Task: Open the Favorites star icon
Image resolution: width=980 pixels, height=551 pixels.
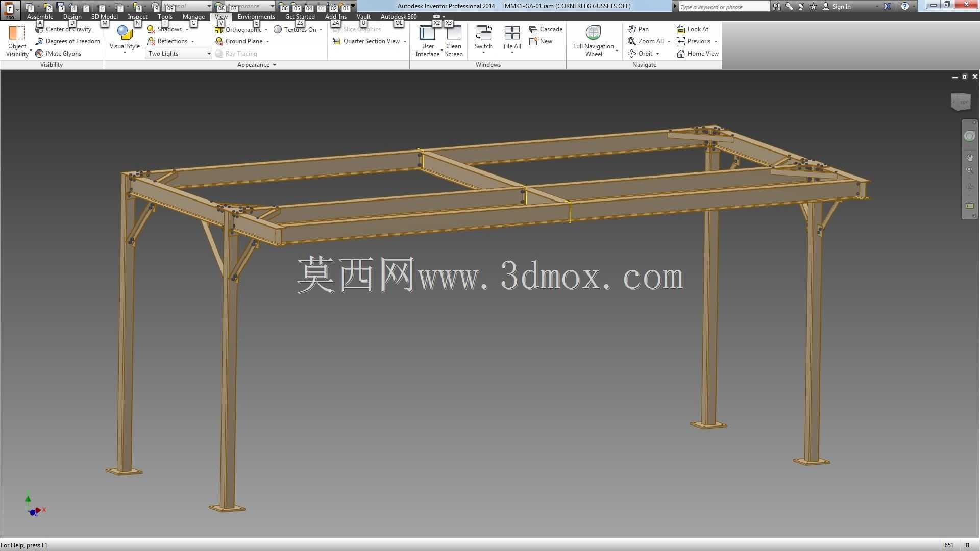Action: [813, 7]
